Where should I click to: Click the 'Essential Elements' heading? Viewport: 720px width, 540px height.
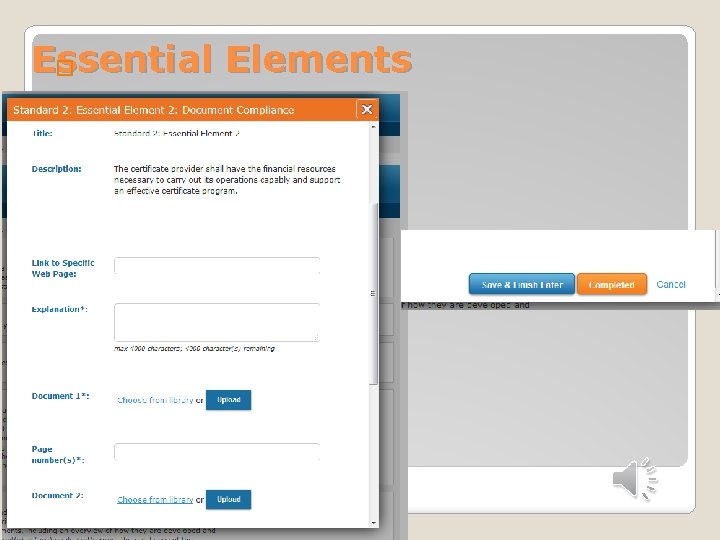(x=222, y=59)
